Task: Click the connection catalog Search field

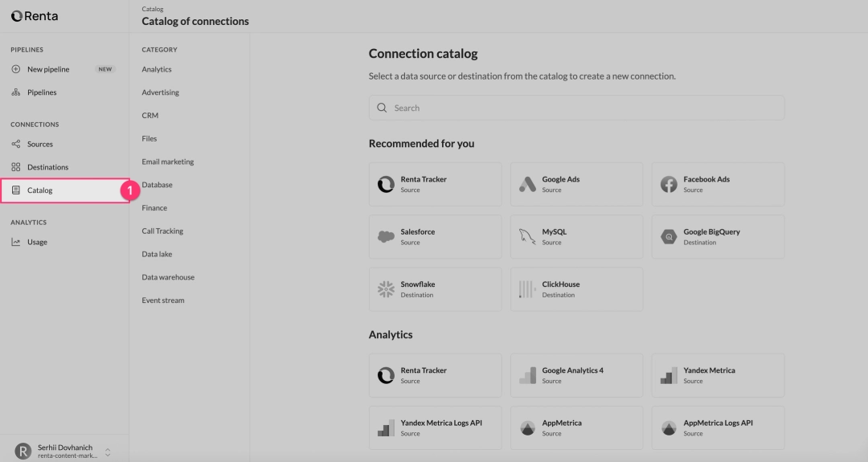Action: click(x=576, y=108)
